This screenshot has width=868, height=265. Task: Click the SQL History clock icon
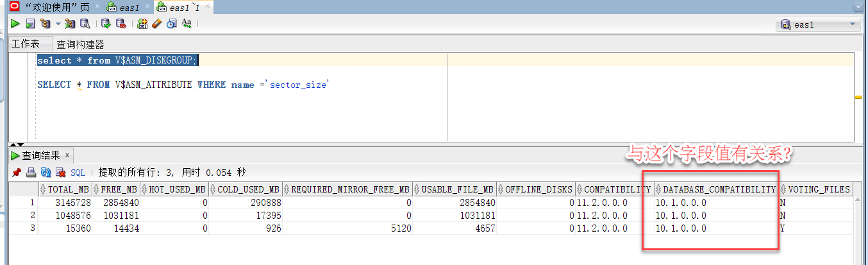(171, 24)
